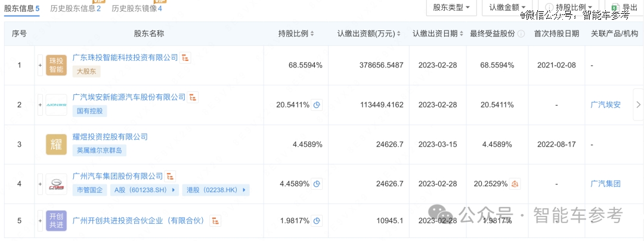Viewport: 644px width, 241px height.
Task: Switch to 历史股东信息 tab
Action: (76, 8)
